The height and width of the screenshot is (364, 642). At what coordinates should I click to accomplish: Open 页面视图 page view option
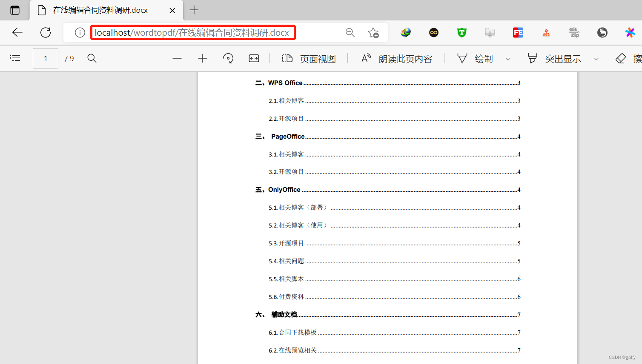[x=309, y=59]
